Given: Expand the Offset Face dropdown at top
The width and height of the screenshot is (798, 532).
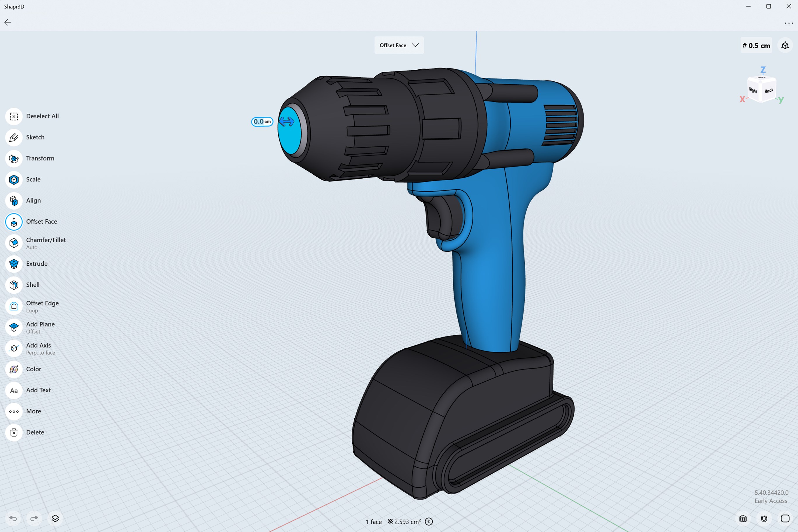Looking at the screenshot, I should coord(399,45).
